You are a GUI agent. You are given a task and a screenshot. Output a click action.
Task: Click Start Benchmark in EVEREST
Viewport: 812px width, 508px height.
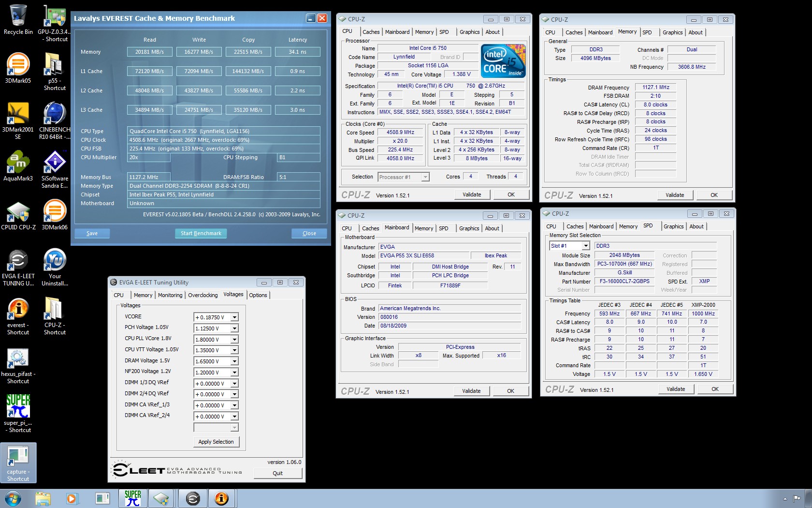click(201, 233)
